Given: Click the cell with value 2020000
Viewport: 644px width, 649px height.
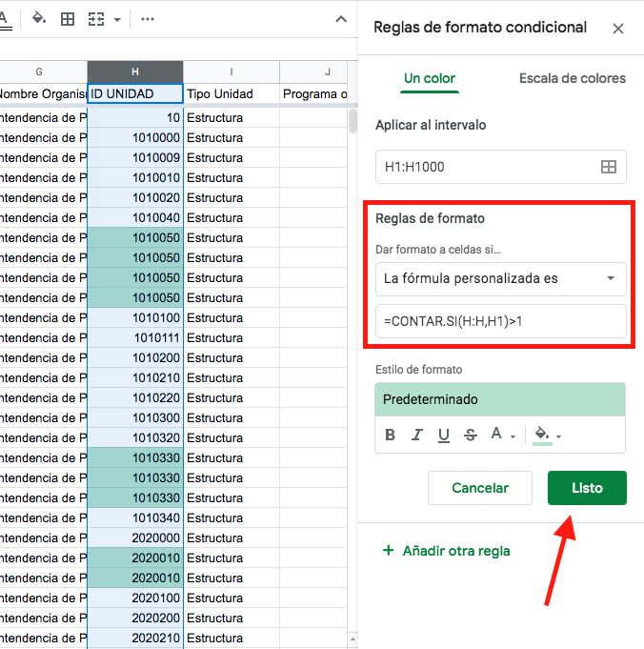Looking at the screenshot, I should (135, 537).
